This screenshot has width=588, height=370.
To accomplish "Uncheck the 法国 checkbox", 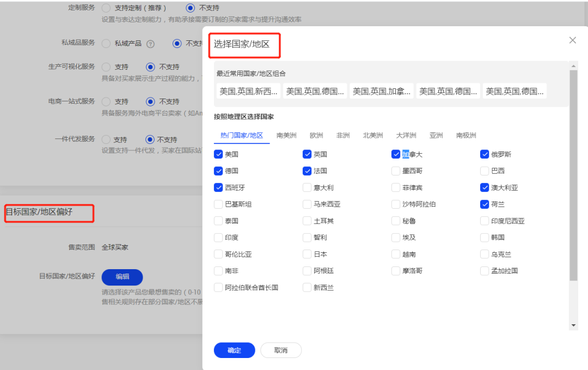I will pos(308,171).
